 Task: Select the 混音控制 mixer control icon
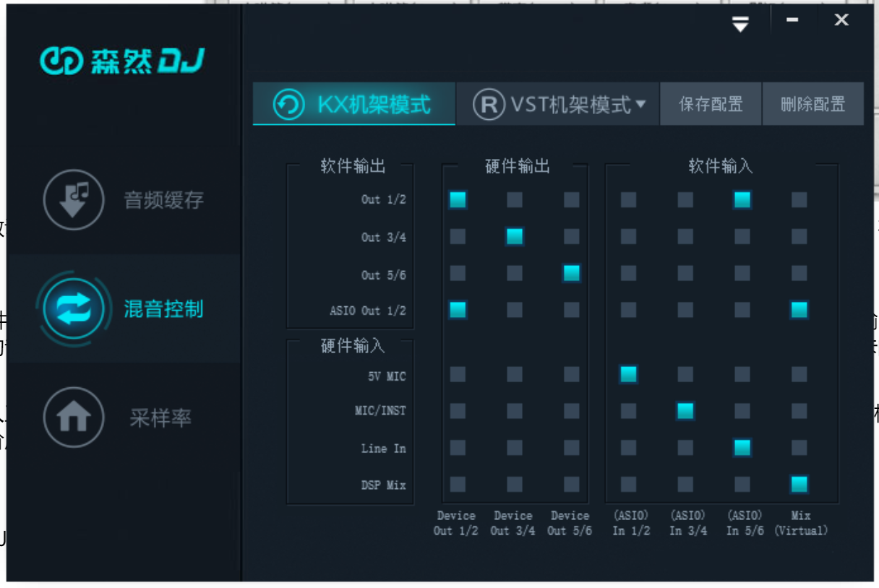(x=73, y=308)
